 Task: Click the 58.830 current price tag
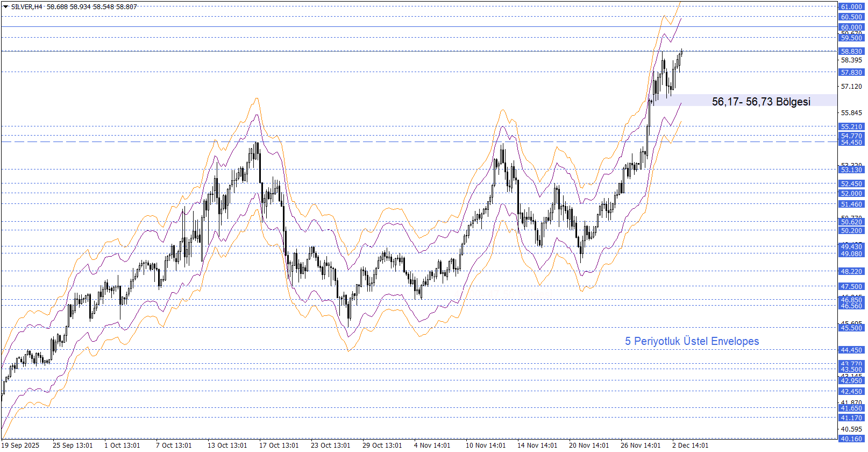click(x=851, y=52)
